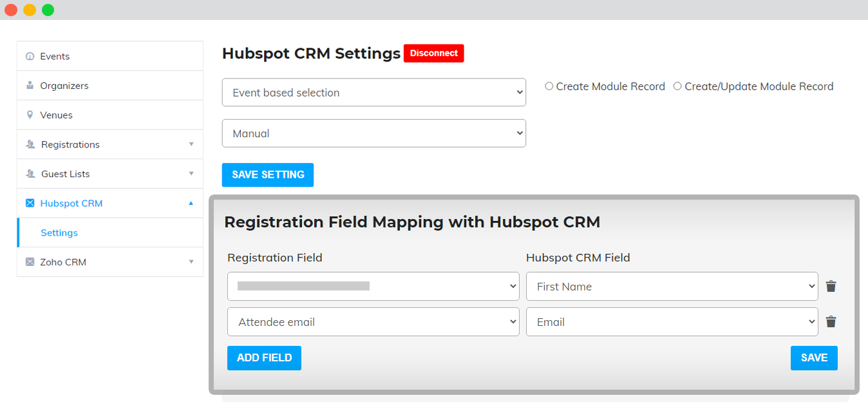Click the SAVE button in field mapping
This screenshot has height=409, width=868.
click(814, 358)
